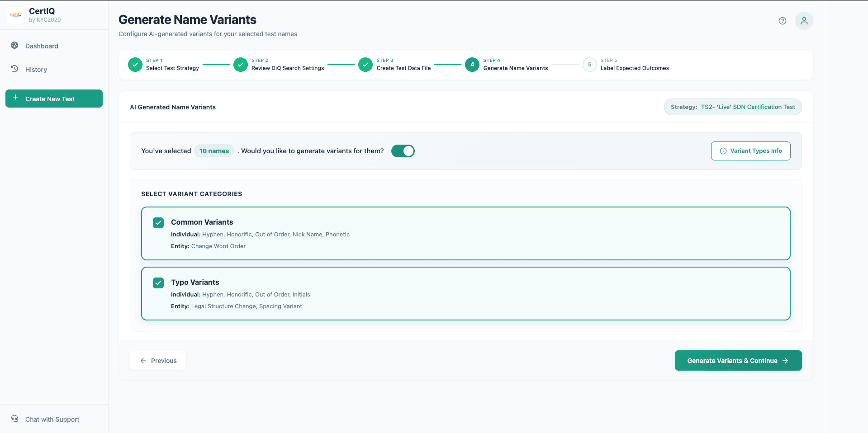Go to Dashboard in the sidebar
The width and height of the screenshot is (868, 433).
click(x=42, y=46)
